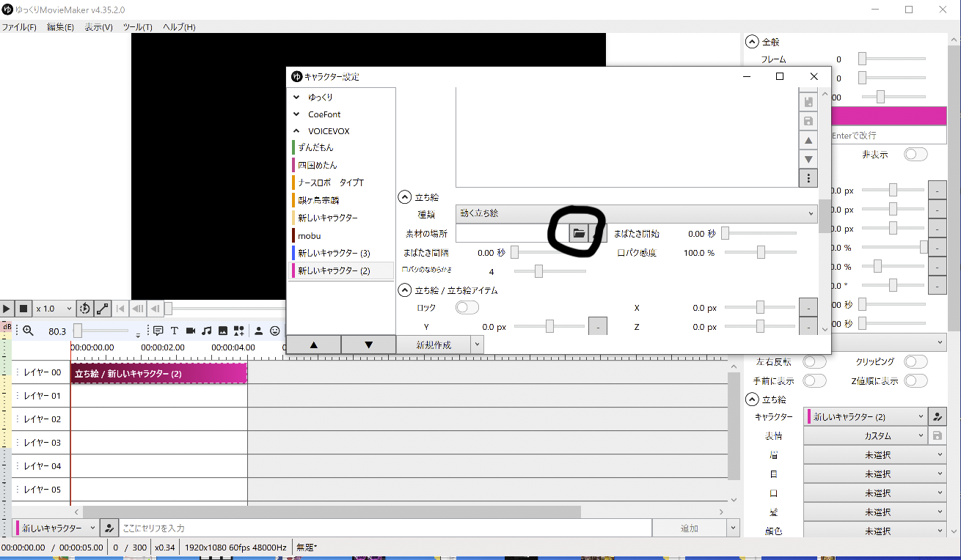Expand the ゆっくり group in character list
This screenshot has width=961, height=560.
pyautogui.click(x=296, y=97)
